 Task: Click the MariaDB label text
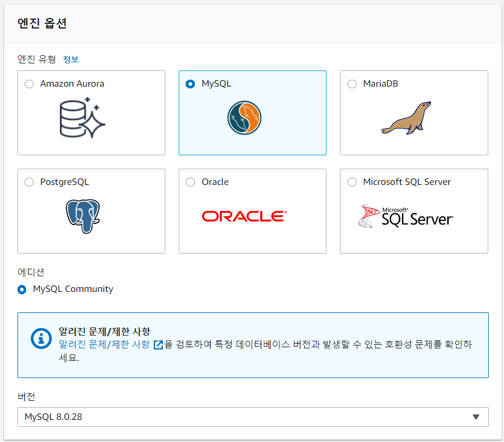point(381,84)
